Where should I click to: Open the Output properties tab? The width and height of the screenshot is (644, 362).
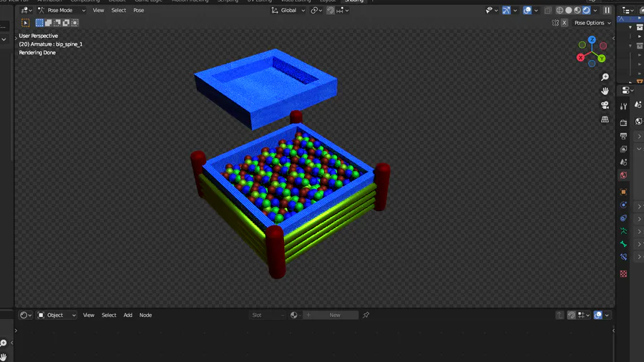point(623,136)
